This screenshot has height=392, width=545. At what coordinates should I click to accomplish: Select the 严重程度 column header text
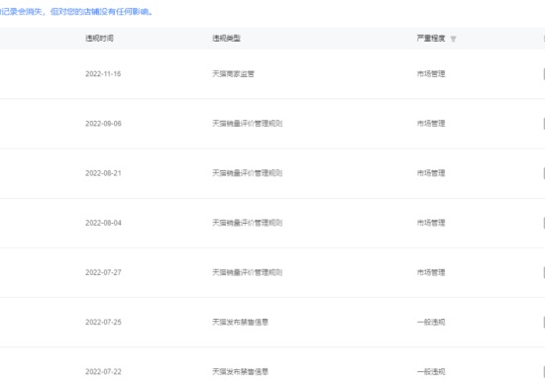[431, 39]
